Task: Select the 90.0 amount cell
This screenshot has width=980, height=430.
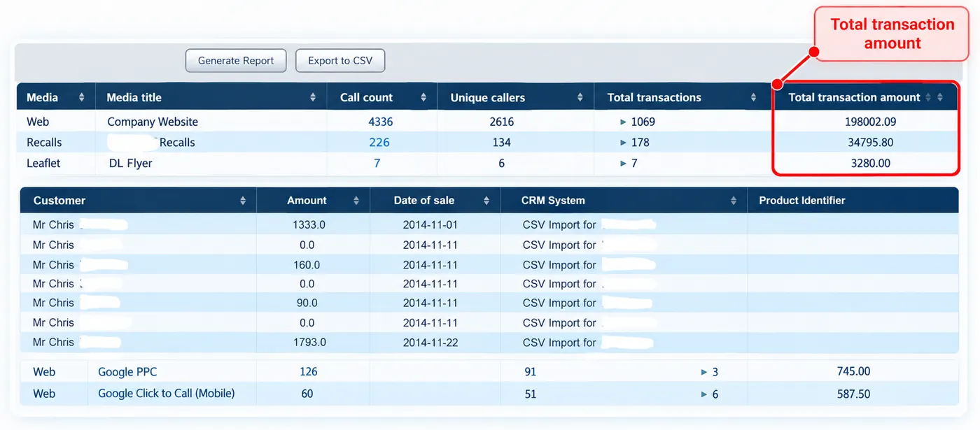Action: coord(307,303)
